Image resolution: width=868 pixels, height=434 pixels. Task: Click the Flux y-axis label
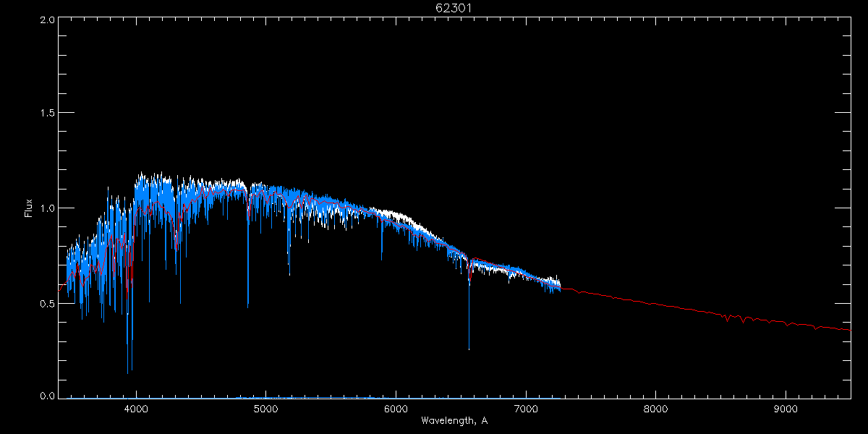pyautogui.click(x=29, y=208)
